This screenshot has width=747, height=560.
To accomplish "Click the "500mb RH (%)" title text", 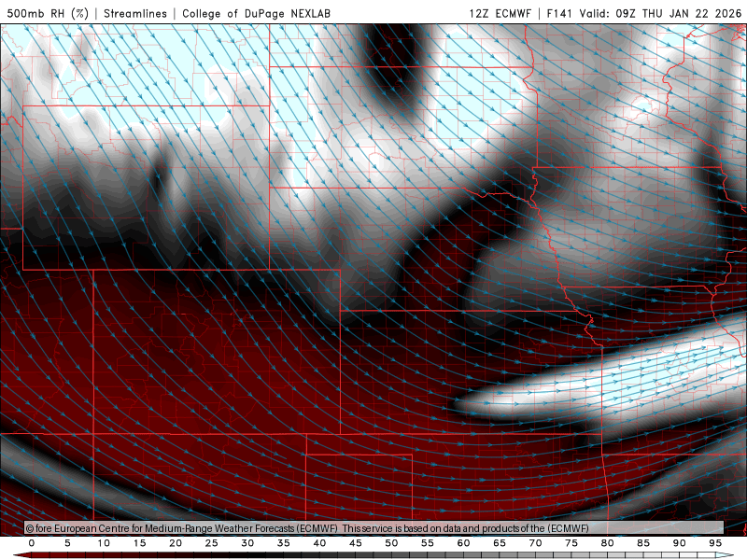I will [x=48, y=13].
